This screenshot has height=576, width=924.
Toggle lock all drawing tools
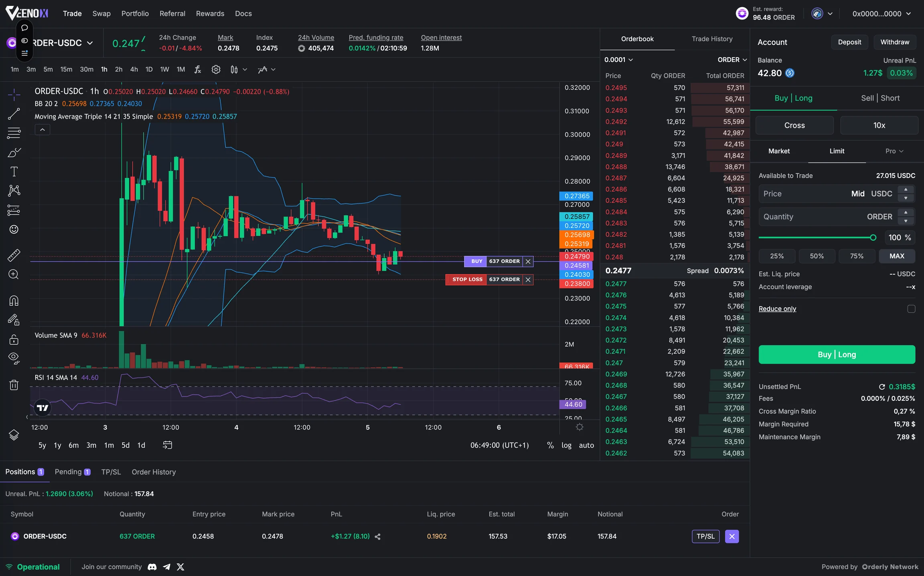click(x=14, y=340)
